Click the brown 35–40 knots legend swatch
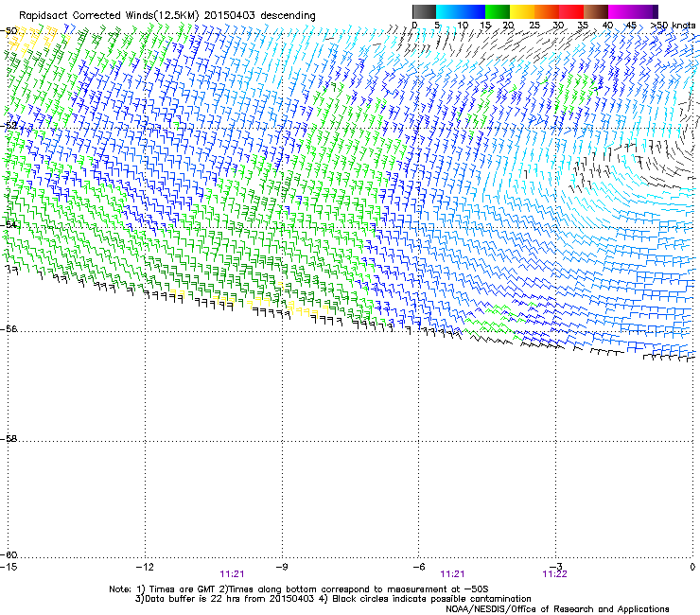 click(x=596, y=11)
